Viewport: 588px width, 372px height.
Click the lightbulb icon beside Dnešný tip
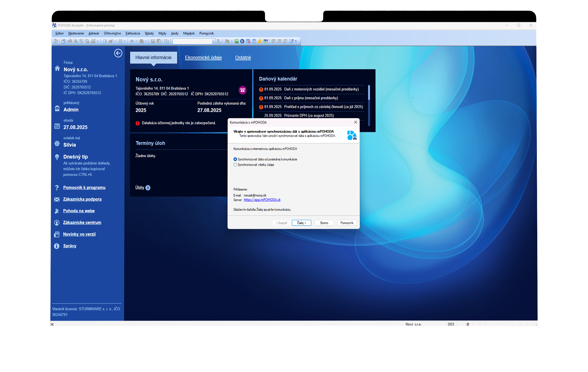click(57, 157)
